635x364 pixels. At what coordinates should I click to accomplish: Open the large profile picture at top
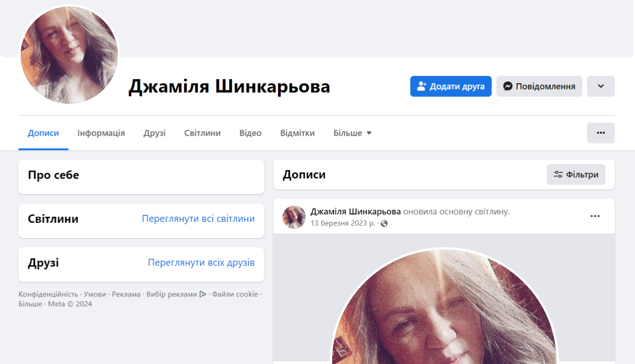(69, 55)
